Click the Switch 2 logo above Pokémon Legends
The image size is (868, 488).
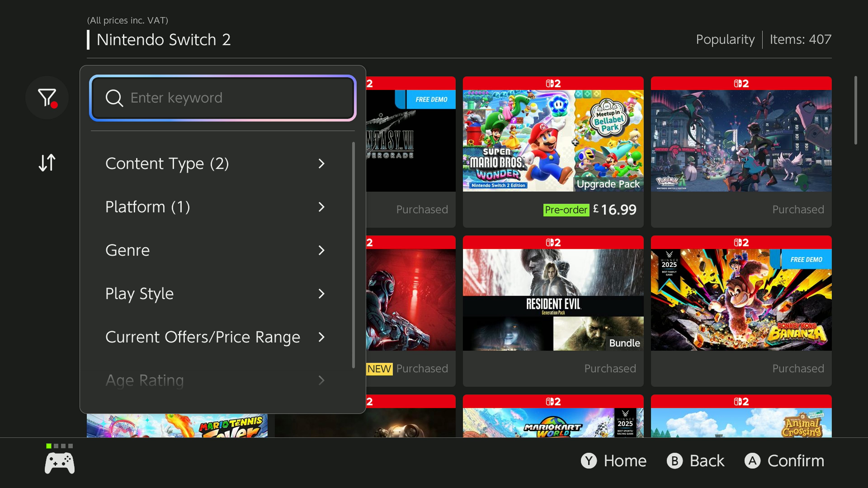click(x=741, y=84)
